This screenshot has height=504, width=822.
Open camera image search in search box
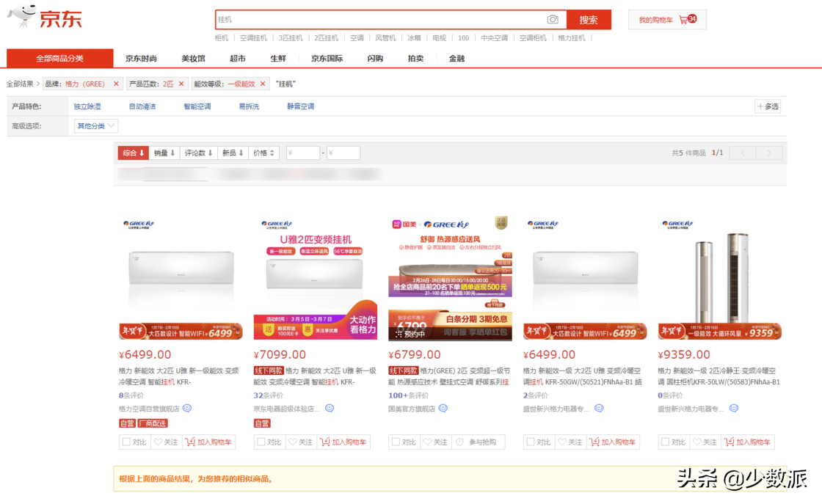pos(553,19)
